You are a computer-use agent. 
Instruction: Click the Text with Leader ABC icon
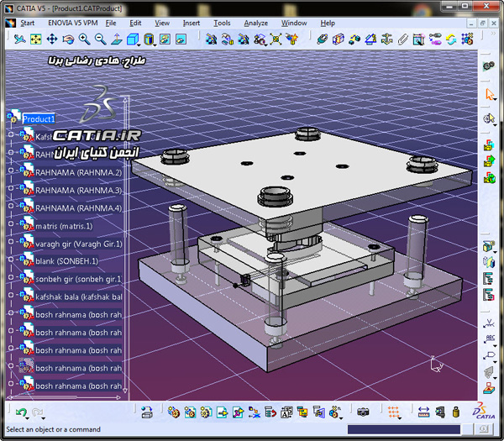[489, 339]
